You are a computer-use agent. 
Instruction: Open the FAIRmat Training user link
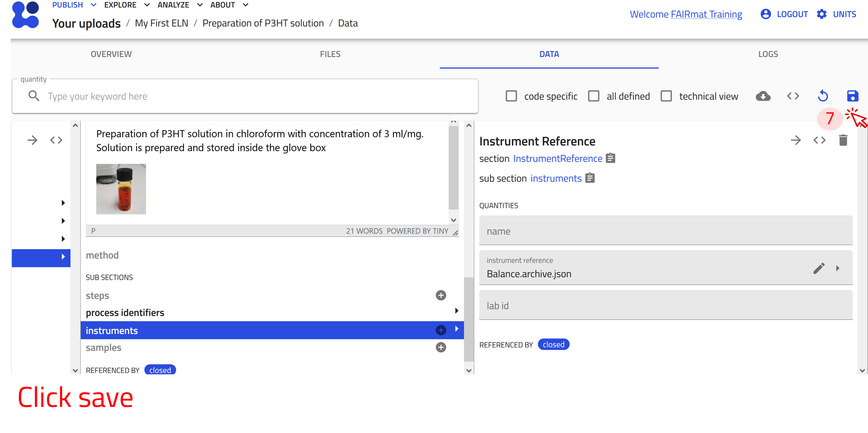point(706,14)
